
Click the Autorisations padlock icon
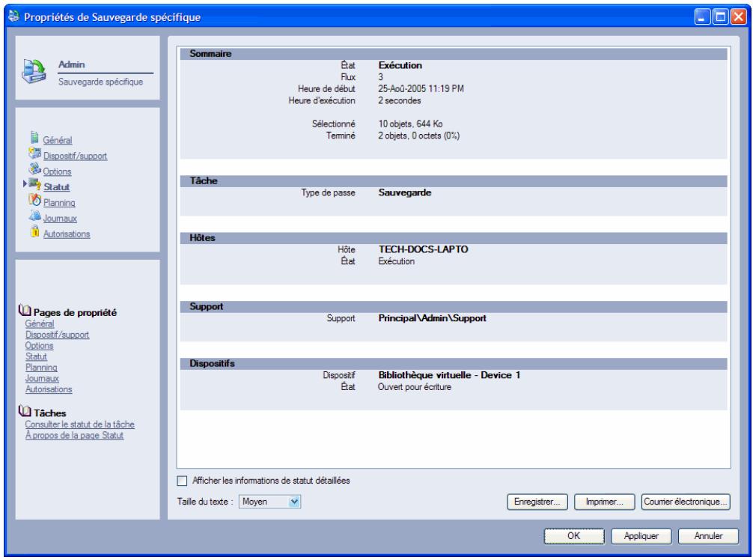coord(34,231)
